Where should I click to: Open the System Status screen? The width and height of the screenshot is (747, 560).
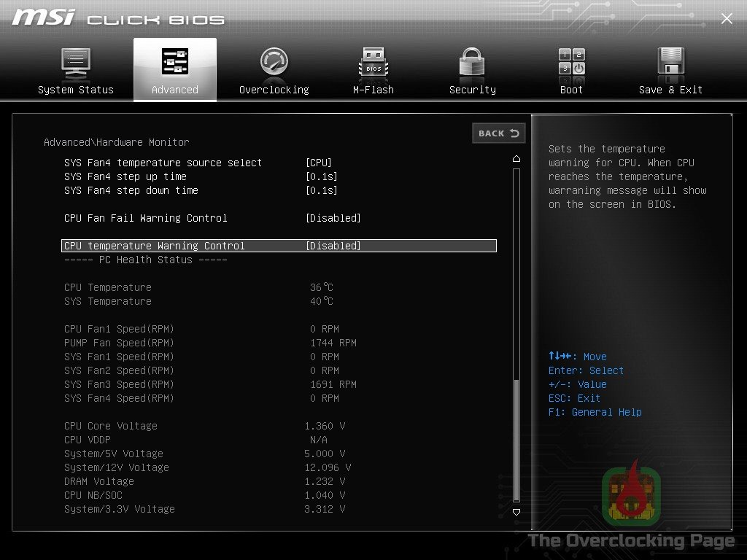pos(76,69)
